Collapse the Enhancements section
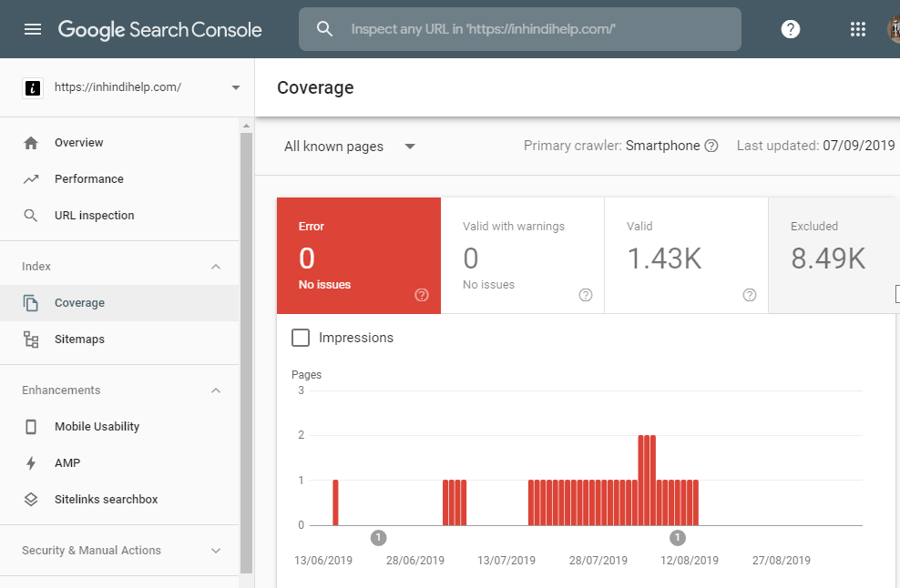Screen dimensions: 900x588 pyautogui.click(x=216, y=390)
